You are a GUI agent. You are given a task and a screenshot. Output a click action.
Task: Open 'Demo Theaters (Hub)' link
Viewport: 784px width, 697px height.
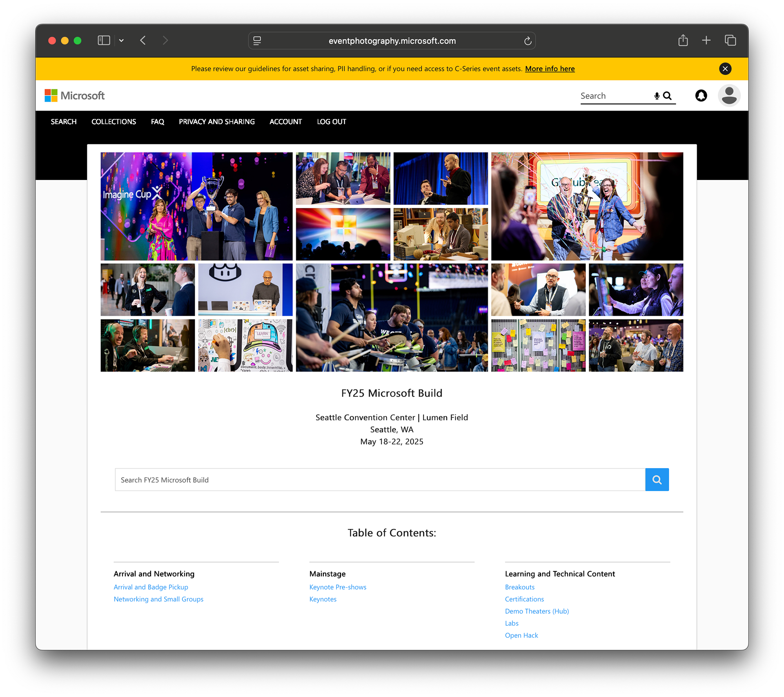tap(537, 611)
